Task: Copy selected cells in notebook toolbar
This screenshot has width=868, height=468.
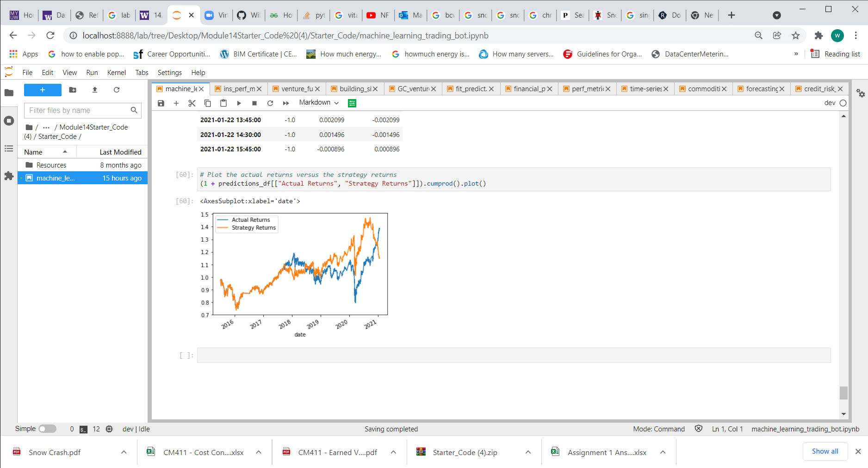Action: (208, 103)
